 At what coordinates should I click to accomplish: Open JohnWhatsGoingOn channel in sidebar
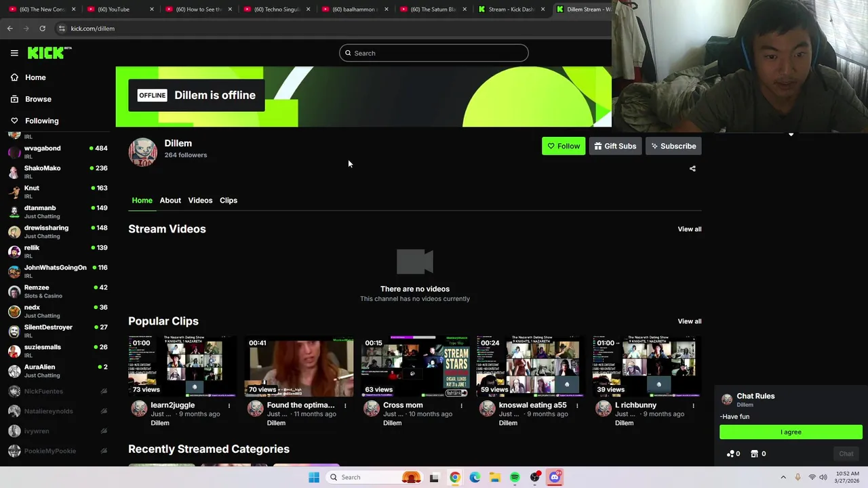pyautogui.click(x=58, y=271)
